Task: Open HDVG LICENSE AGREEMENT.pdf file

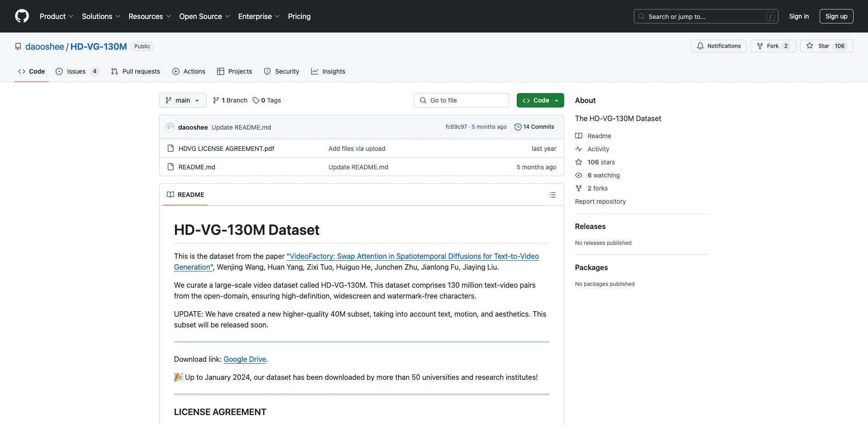Action: (x=226, y=149)
